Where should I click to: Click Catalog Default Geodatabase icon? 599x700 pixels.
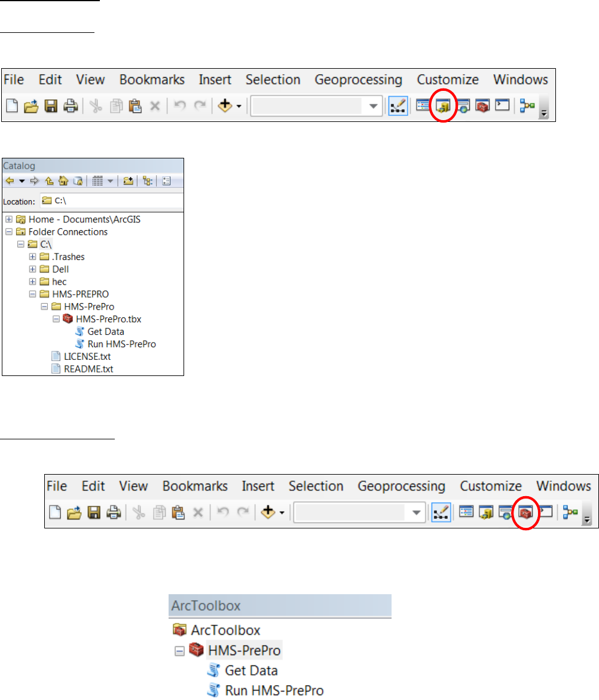[x=78, y=181]
